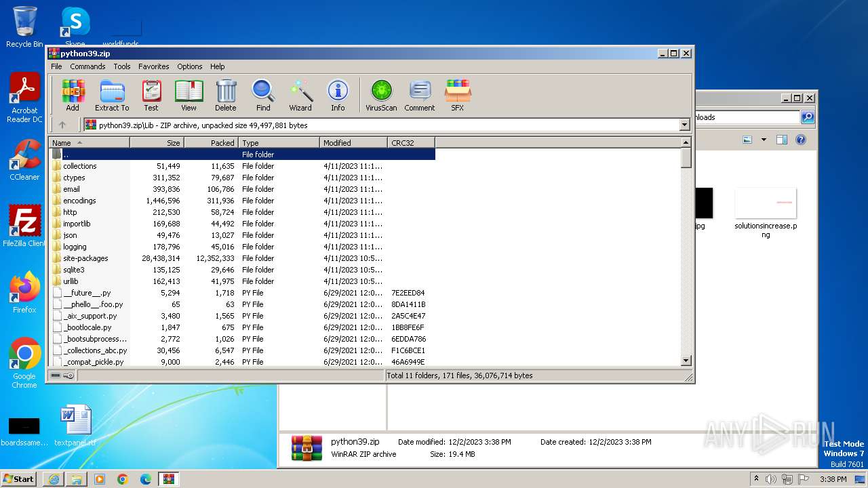Click the Start button
The image size is (868, 488).
click(19, 479)
